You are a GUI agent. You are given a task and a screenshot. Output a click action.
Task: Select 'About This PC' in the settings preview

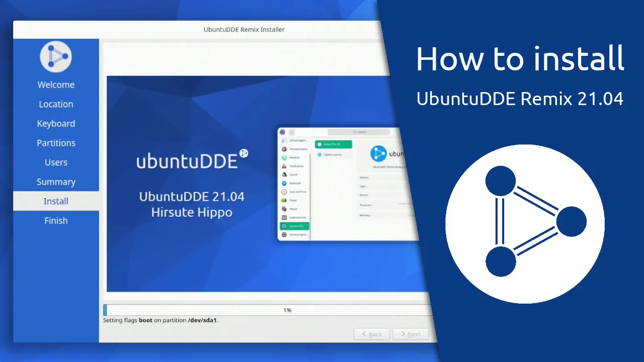(x=334, y=144)
